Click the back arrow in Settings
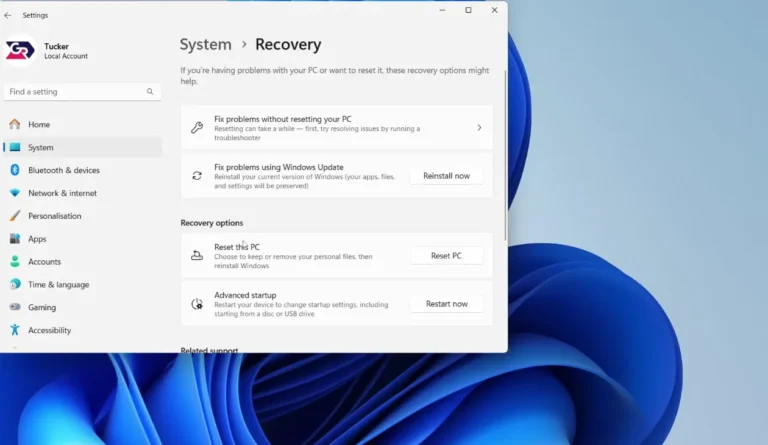Image resolution: width=768 pixels, height=445 pixels. [8, 15]
